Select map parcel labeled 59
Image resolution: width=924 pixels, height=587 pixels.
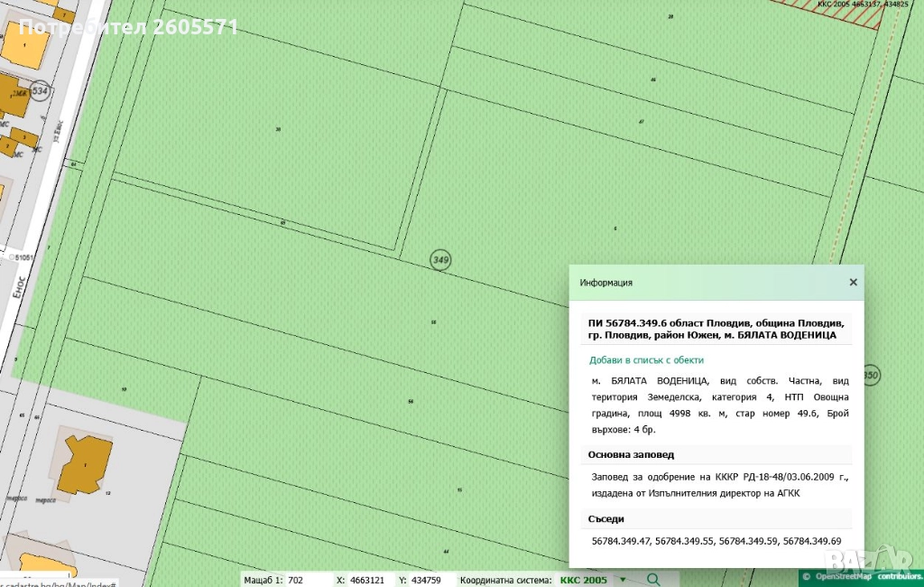click(411, 402)
